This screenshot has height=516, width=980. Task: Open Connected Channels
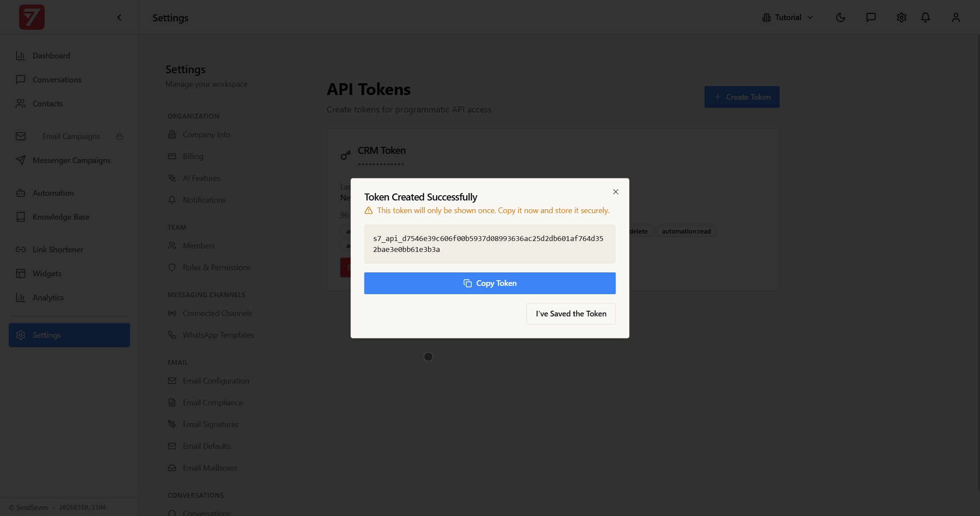(222, 313)
